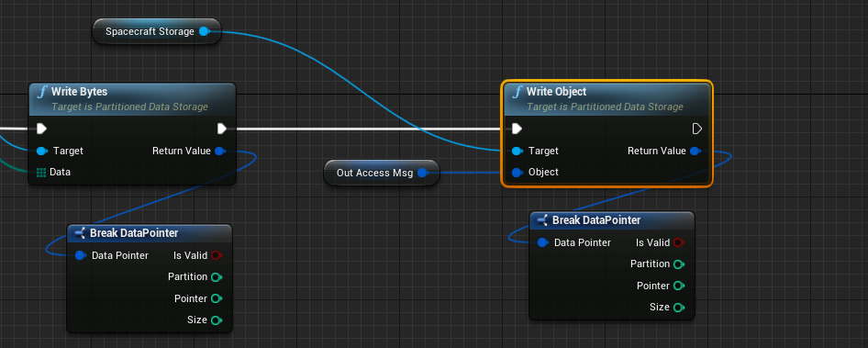
Task: Click Is Valid pin under Write Bytes
Action: click(x=217, y=255)
